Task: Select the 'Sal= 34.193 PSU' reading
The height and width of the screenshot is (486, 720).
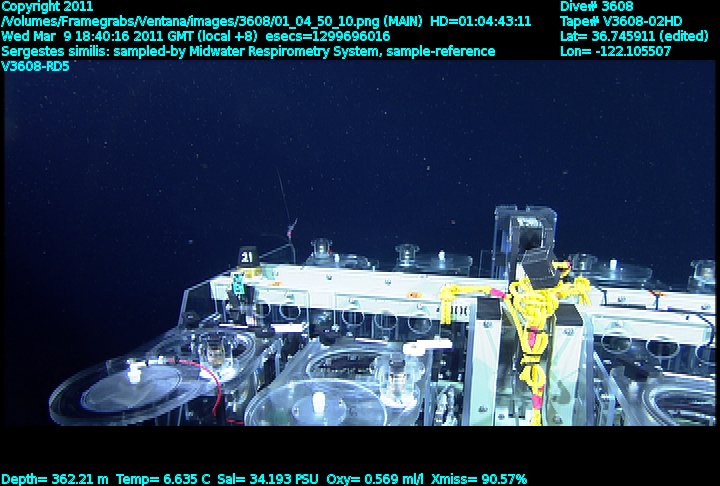Action: [x=268, y=480]
